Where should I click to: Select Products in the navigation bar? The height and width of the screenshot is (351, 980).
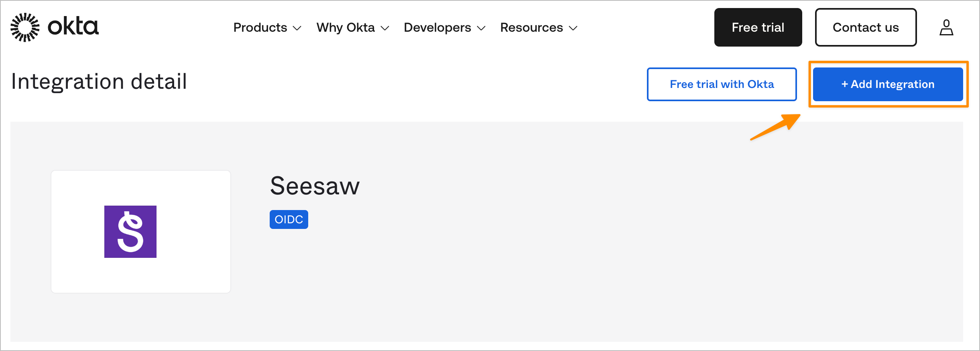260,27
